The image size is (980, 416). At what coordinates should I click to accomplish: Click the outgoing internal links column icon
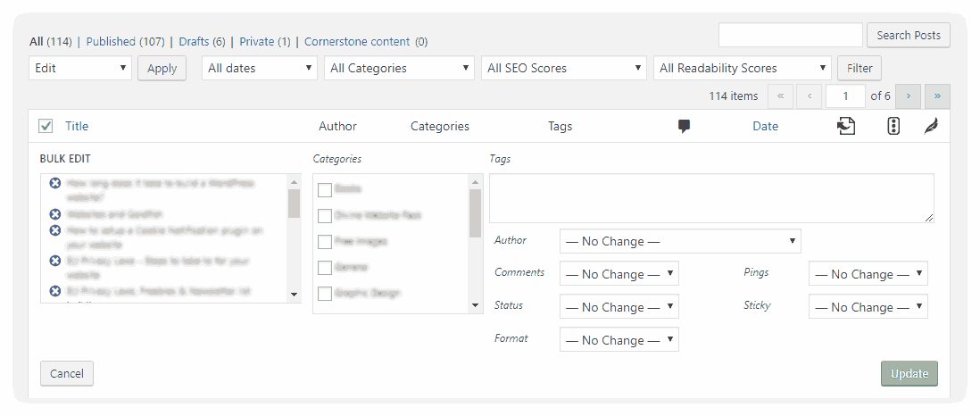click(x=846, y=127)
